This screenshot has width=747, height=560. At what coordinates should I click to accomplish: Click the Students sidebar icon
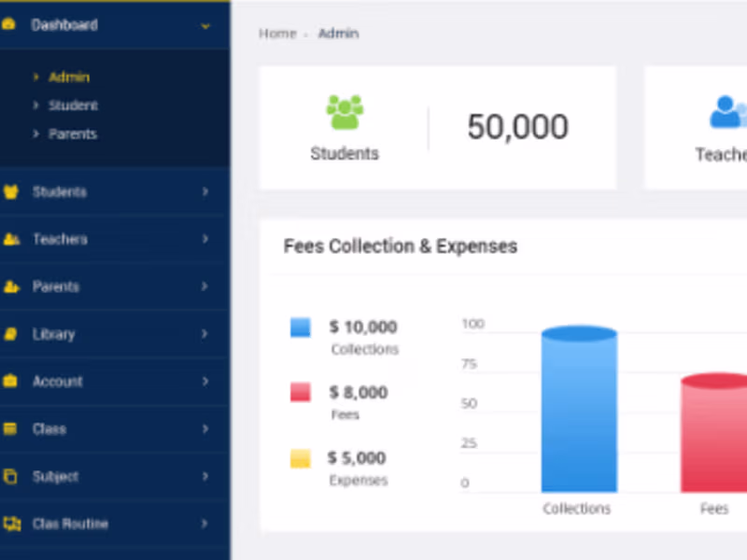point(11,191)
